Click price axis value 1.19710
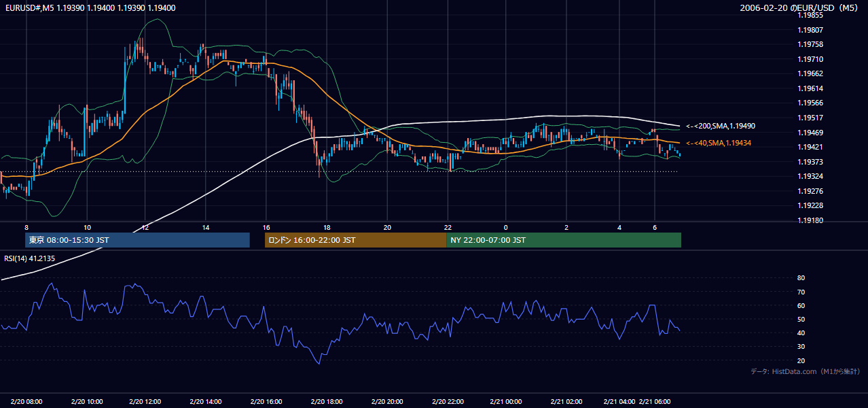 (810, 59)
